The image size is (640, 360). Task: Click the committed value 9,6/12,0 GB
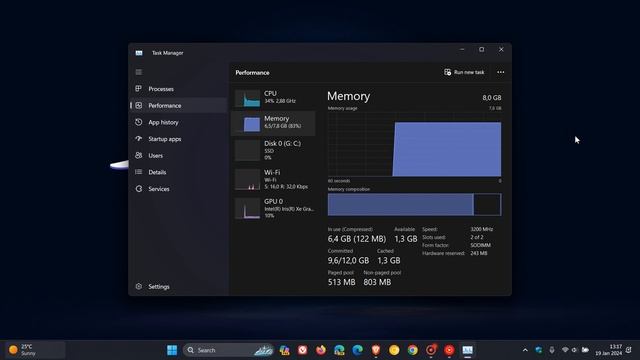point(348,260)
